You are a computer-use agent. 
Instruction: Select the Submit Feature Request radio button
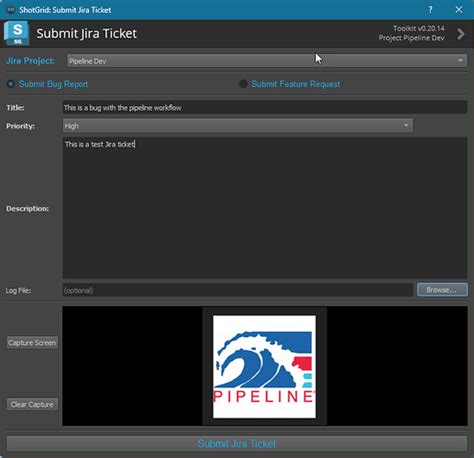click(243, 84)
